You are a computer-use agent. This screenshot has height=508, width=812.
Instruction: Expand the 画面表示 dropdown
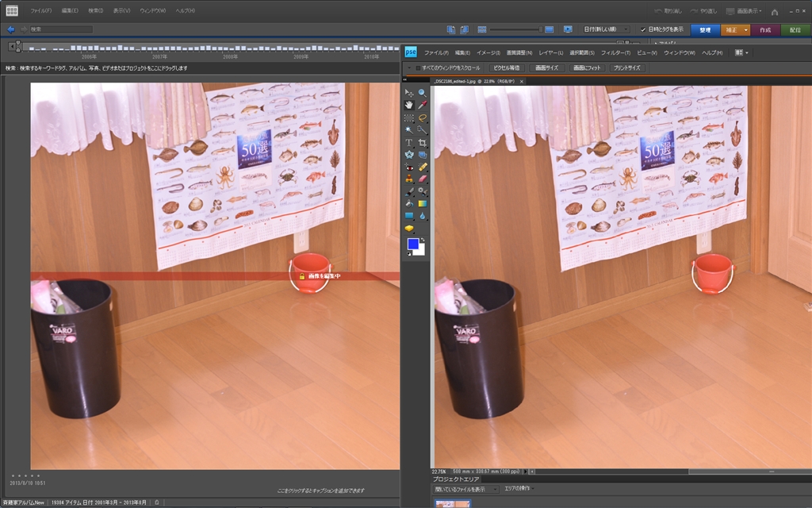749,11
